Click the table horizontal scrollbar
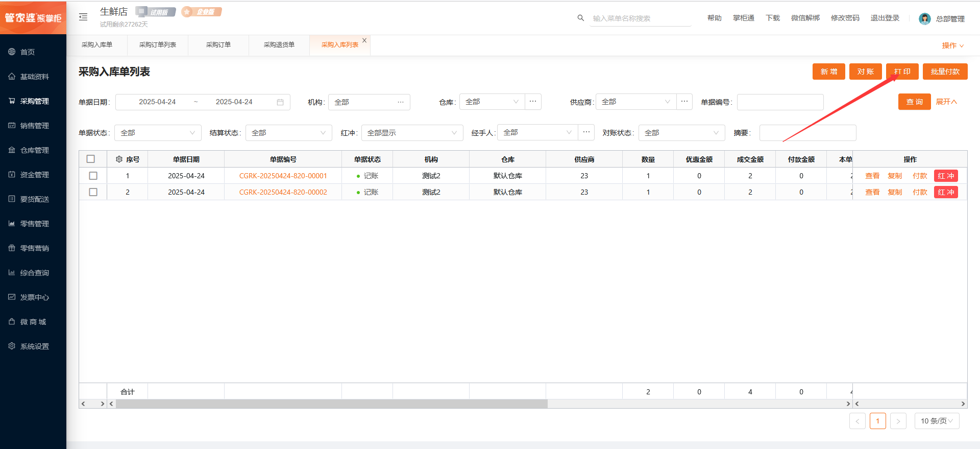 [x=332, y=404]
